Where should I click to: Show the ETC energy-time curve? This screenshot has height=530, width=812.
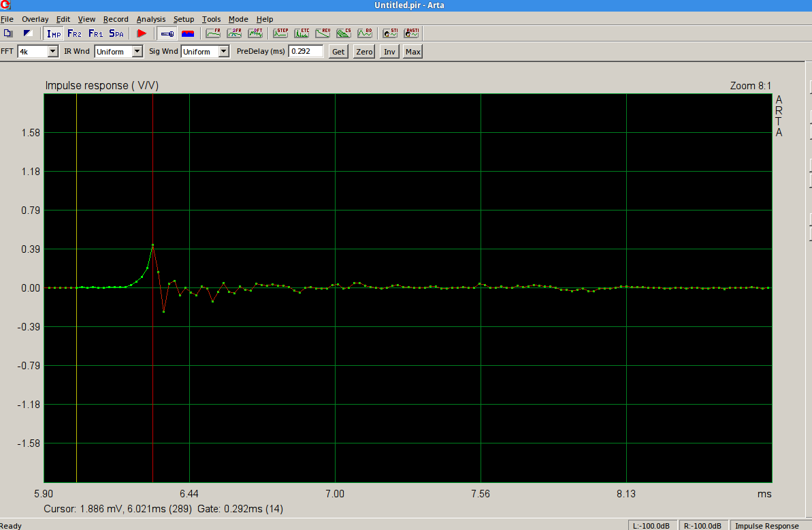(x=302, y=33)
